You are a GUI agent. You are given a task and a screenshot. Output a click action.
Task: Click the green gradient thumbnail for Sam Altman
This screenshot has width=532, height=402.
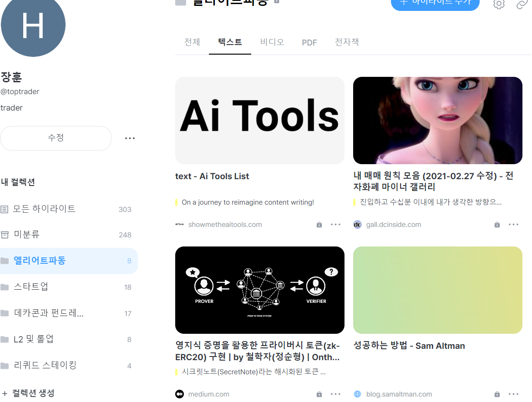point(438,290)
